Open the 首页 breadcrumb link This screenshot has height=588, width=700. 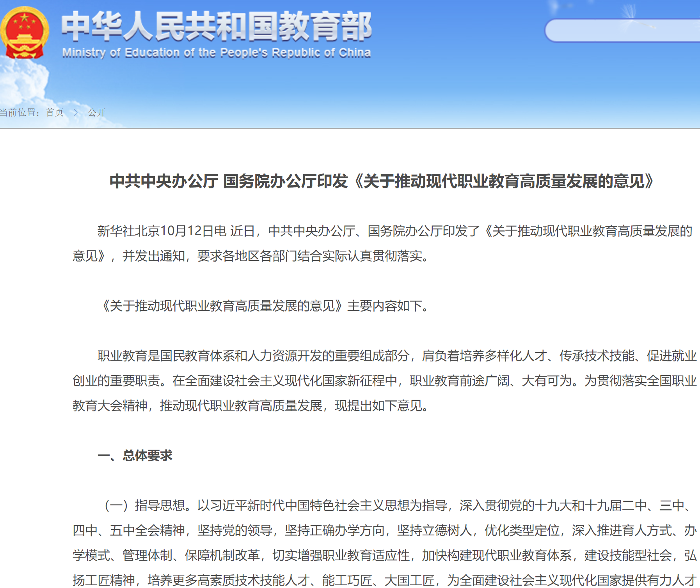click(55, 113)
